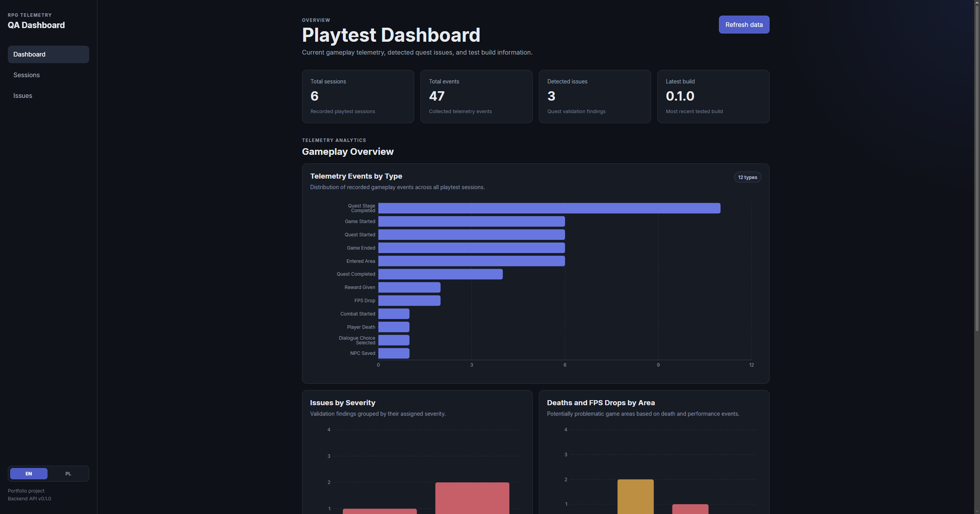Select the Entered Area bar

(471, 261)
